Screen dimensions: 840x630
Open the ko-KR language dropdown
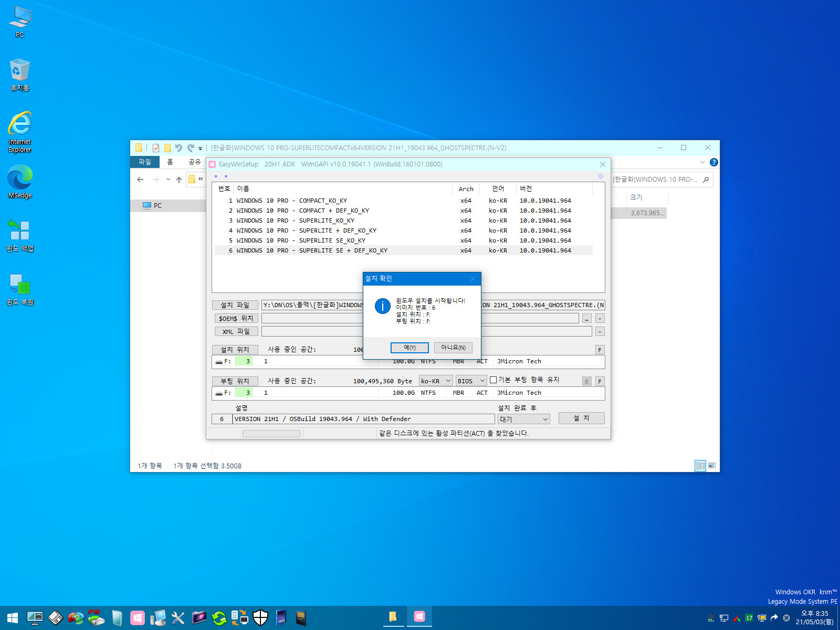436,381
